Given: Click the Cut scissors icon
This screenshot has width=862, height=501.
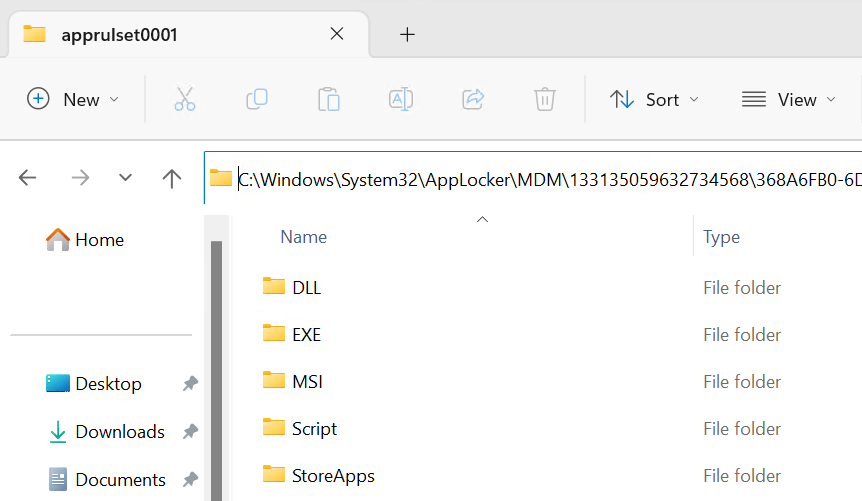Looking at the screenshot, I should point(185,99).
